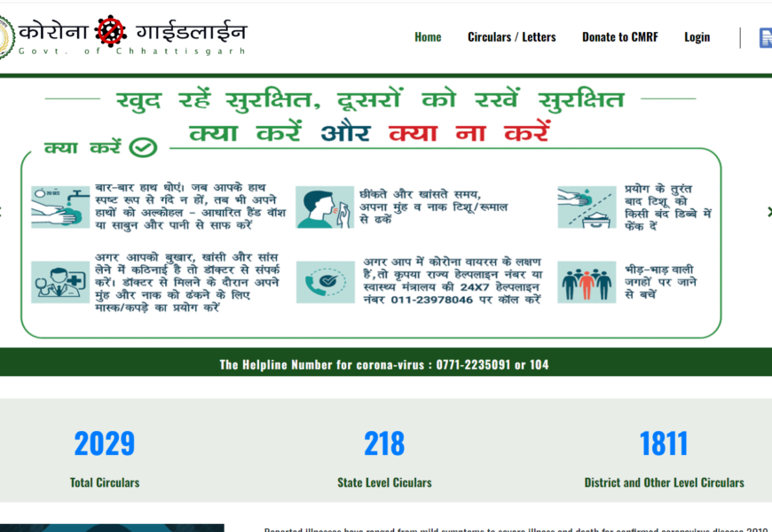Image resolution: width=772 pixels, height=532 pixels.
Task: Click the red virus symbol in logo
Action: pyautogui.click(x=111, y=33)
